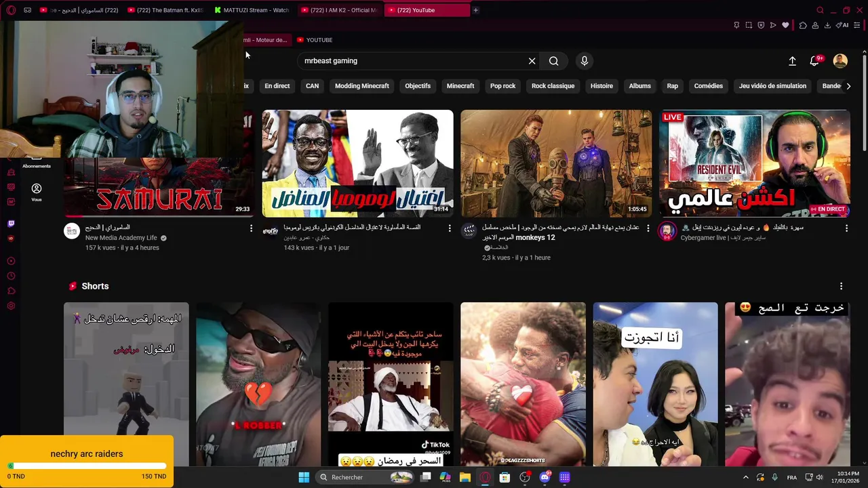Open the YouTube upload/create icon

[x=792, y=61]
